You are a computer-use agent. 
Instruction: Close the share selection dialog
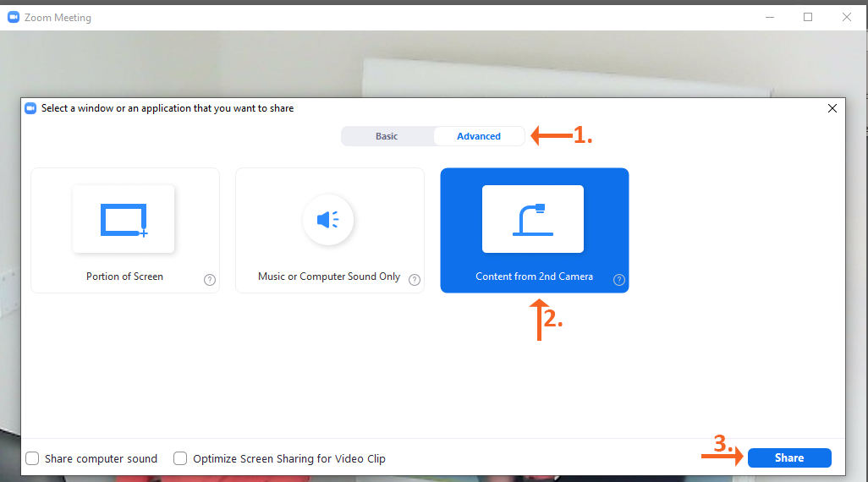832,108
